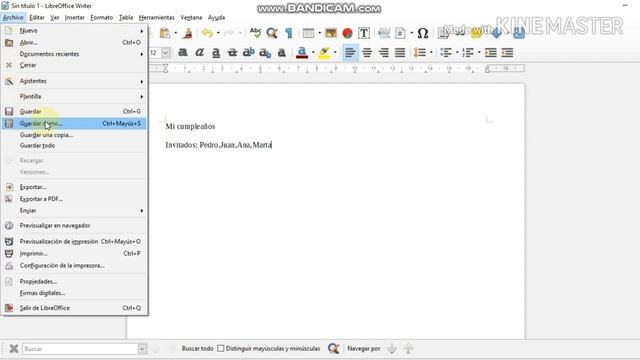Apply bold with the bold icon
This screenshot has height=360, width=640.
[183, 52]
